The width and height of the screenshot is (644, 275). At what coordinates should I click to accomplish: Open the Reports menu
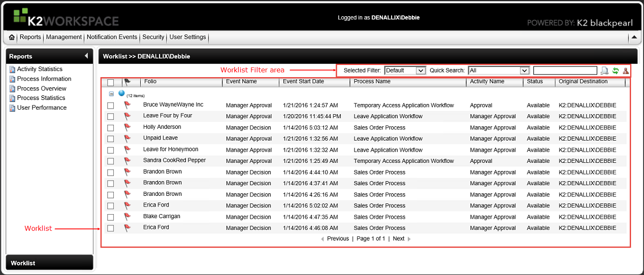[x=30, y=37]
